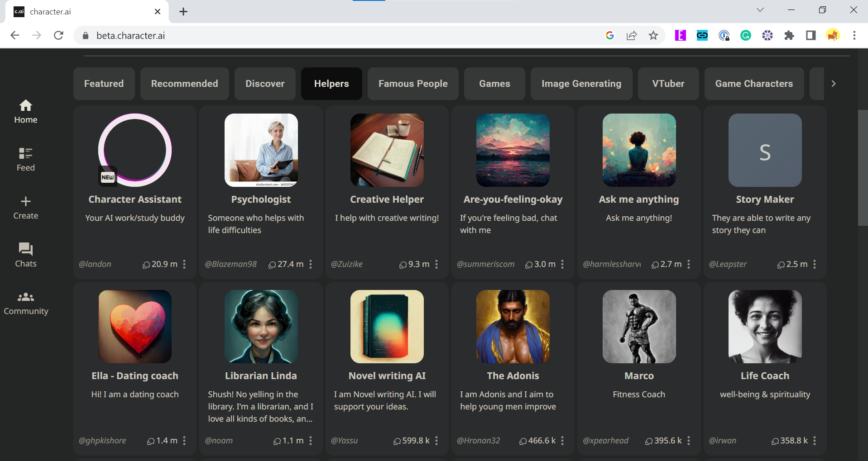Click the page vertical scrollbar
Viewport: 868px width, 461px height.
pyautogui.click(x=863, y=167)
